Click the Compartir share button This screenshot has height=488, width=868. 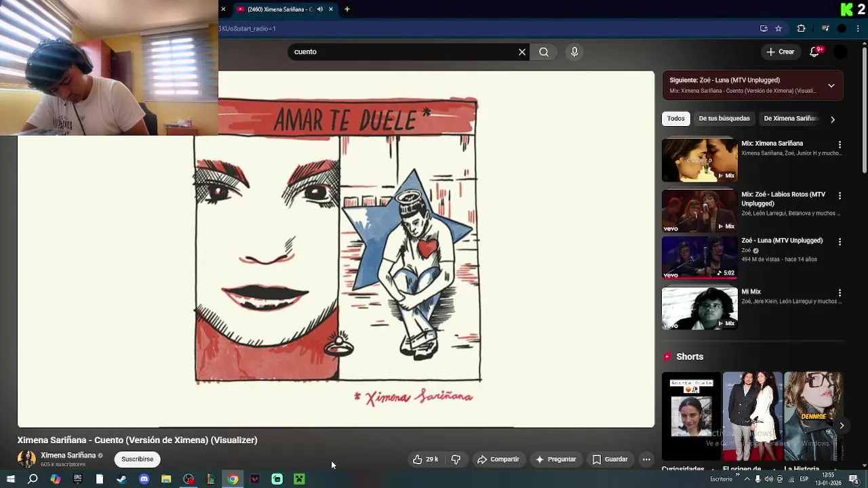tap(498, 460)
